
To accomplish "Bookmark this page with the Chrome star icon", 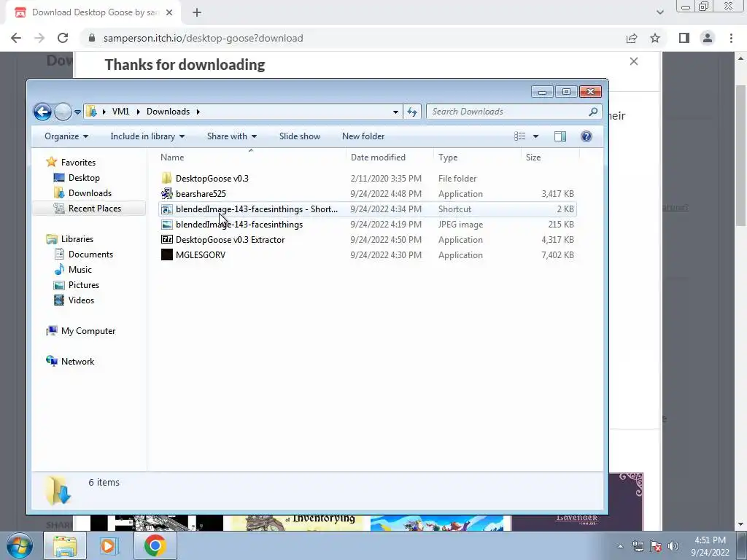I will click(x=655, y=38).
